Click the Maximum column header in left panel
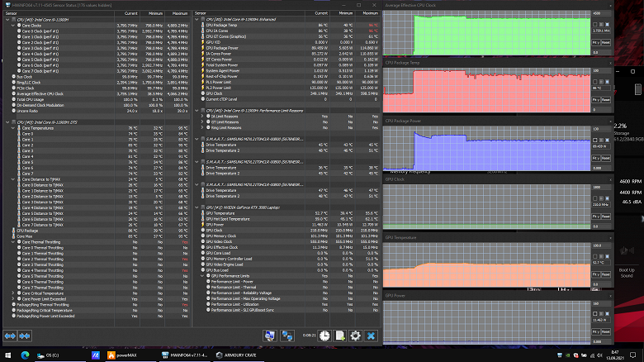This screenshot has height=362, width=644. click(x=177, y=13)
